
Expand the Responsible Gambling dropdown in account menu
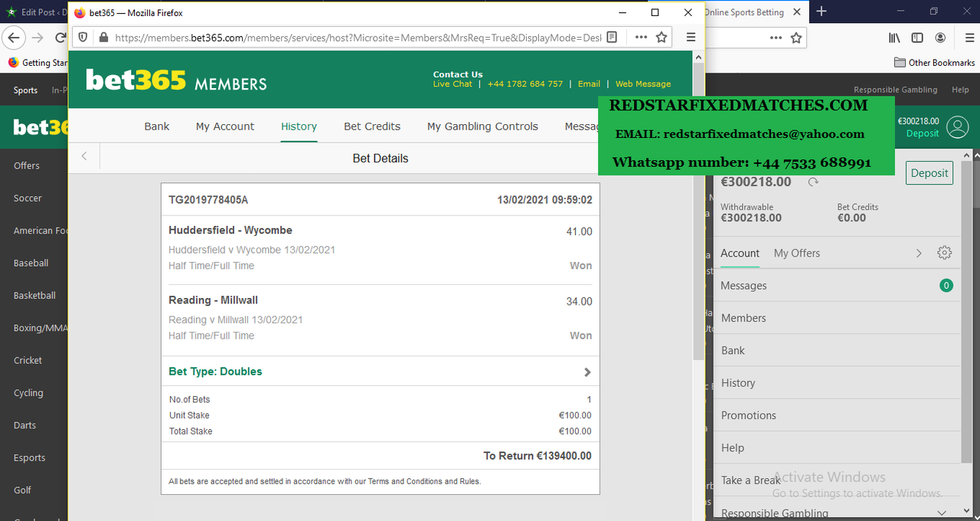click(942, 513)
